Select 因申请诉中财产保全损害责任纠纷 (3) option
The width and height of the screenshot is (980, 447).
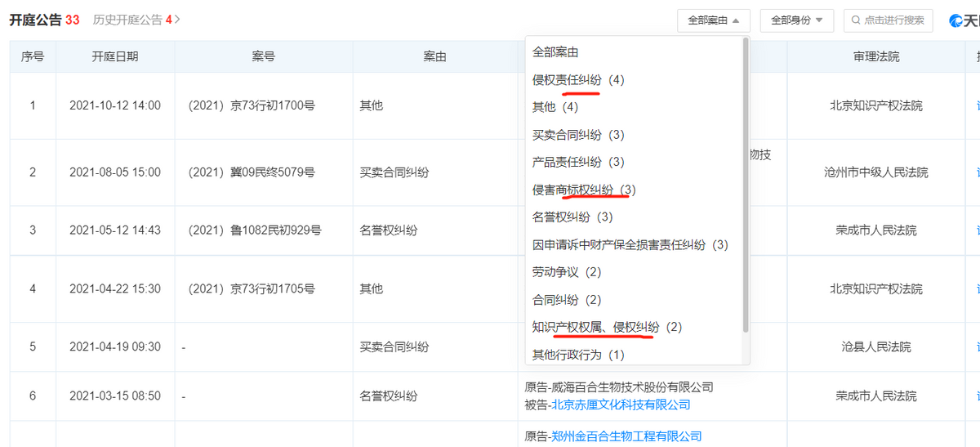click(x=630, y=244)
